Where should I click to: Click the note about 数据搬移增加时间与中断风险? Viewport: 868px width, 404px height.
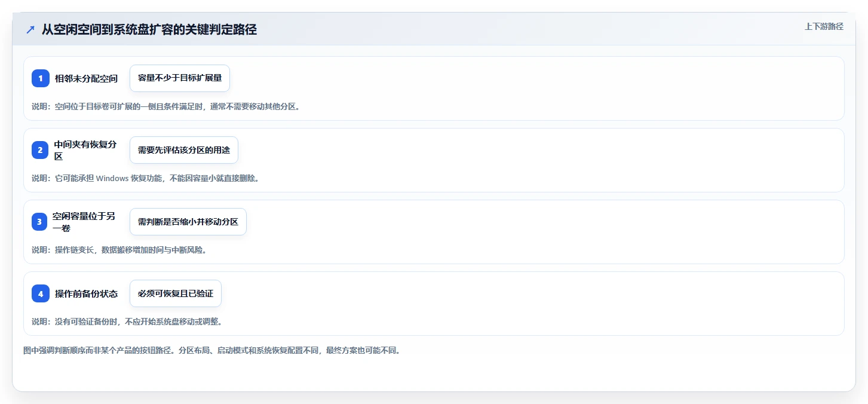click(119, 250)
